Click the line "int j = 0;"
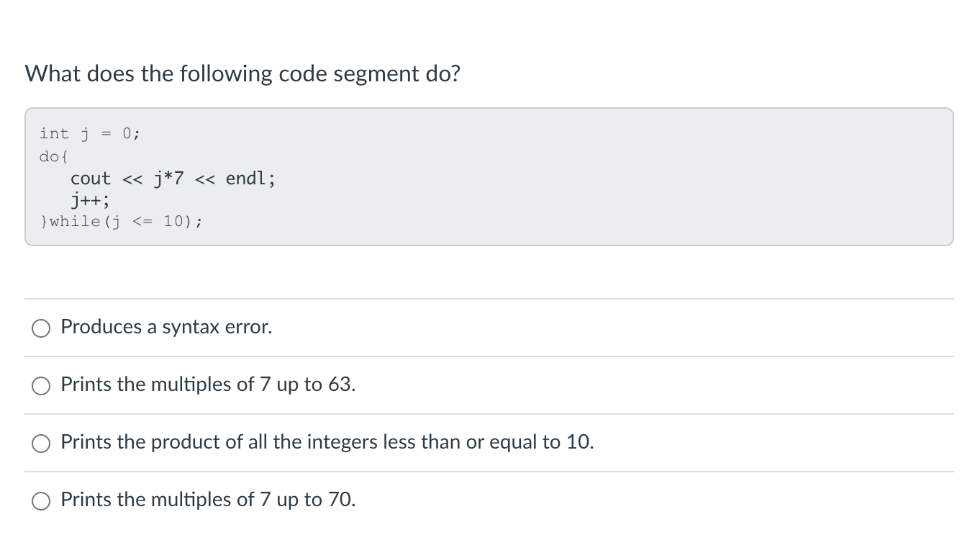The width and height of the screenshot is (980, 553). click(89, 133)
